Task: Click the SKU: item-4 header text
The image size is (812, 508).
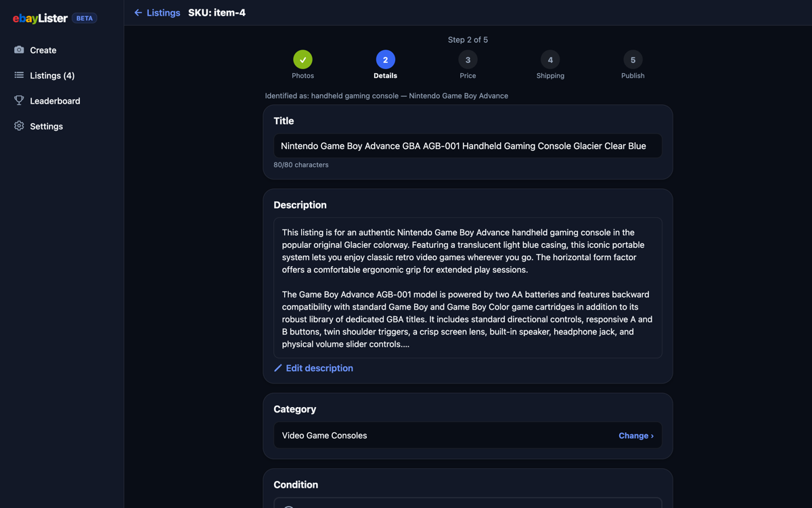Action: [217, 13]
